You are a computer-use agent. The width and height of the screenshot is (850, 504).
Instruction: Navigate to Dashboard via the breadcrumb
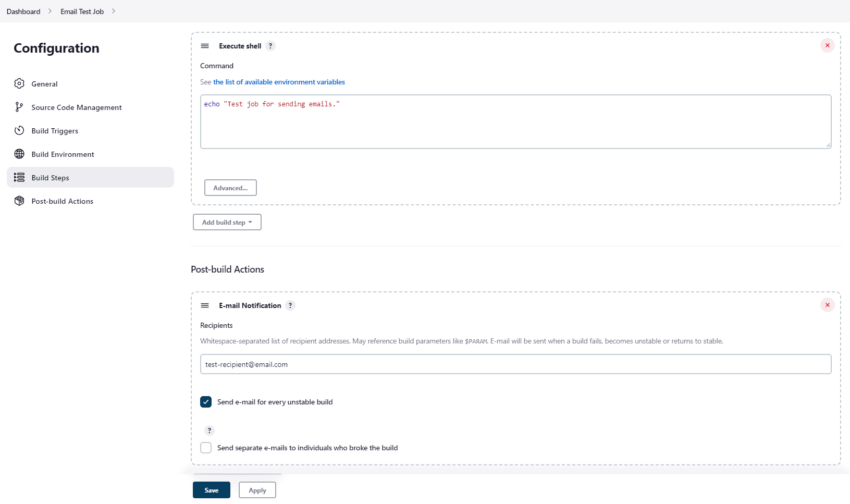pyautogui.click(x=23, y=11)
